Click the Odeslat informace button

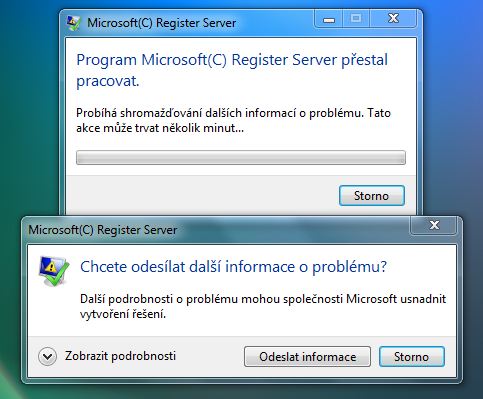coord(307,357)
